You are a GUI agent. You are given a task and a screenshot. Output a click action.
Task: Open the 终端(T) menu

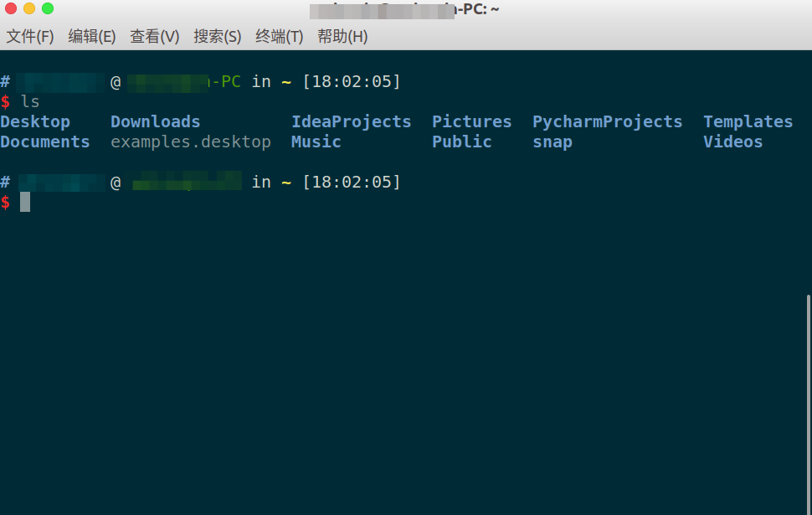[280, 37]
